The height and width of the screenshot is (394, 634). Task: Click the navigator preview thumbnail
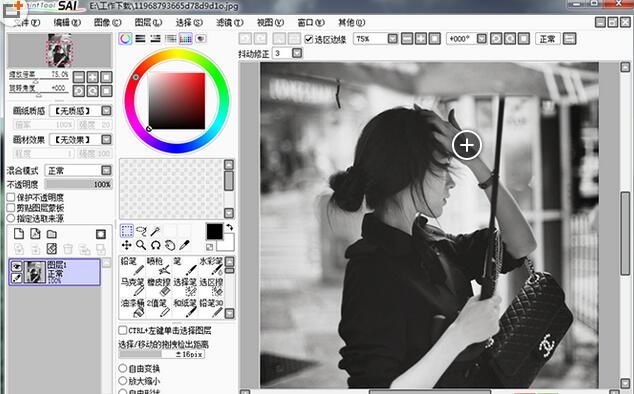pyautogui.click(x=59, y=51)
